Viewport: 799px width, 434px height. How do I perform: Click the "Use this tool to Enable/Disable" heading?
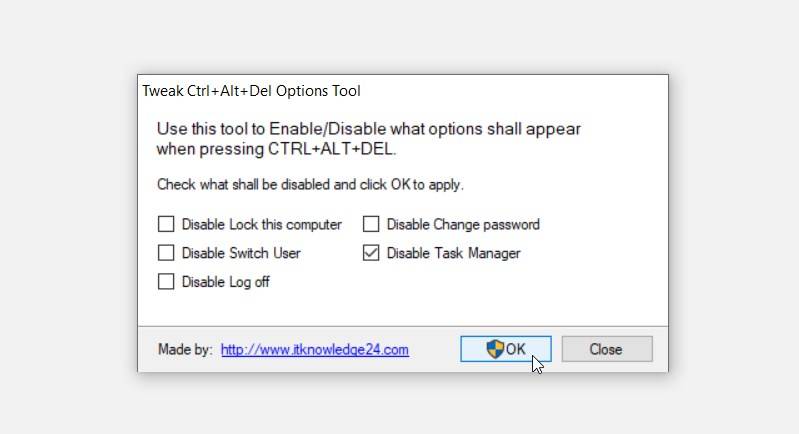click(x=369, y=129)
